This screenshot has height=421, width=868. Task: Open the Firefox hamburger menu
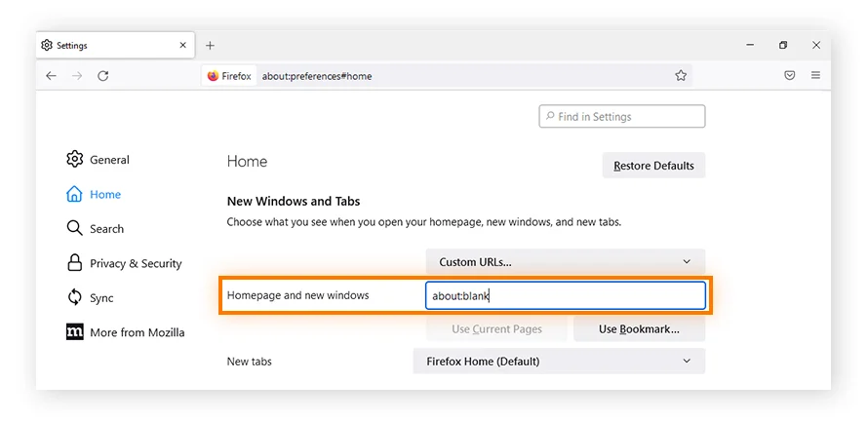[x=816, y=75]
